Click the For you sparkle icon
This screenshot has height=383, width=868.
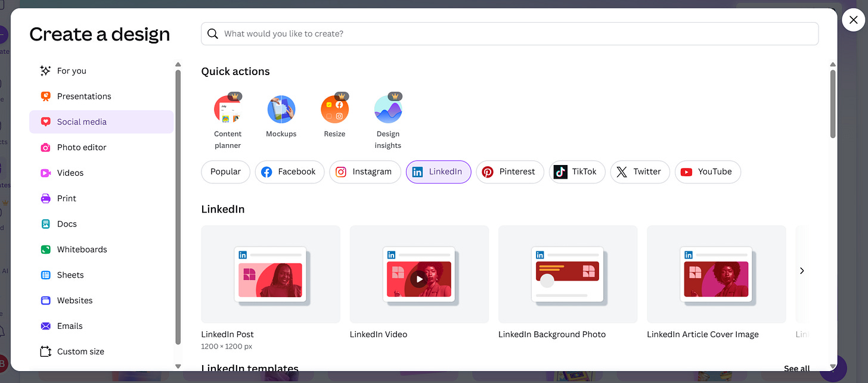(45, 71)
